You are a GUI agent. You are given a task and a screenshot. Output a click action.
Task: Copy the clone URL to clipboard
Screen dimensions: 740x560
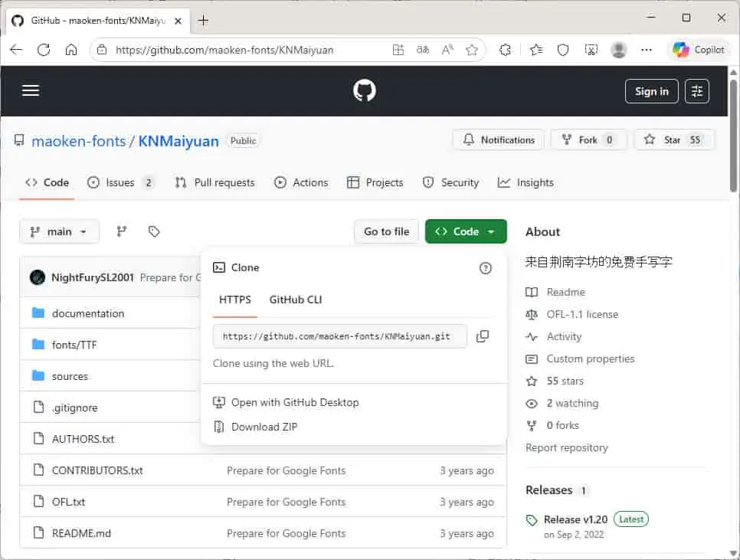click(x=483, y=336)
